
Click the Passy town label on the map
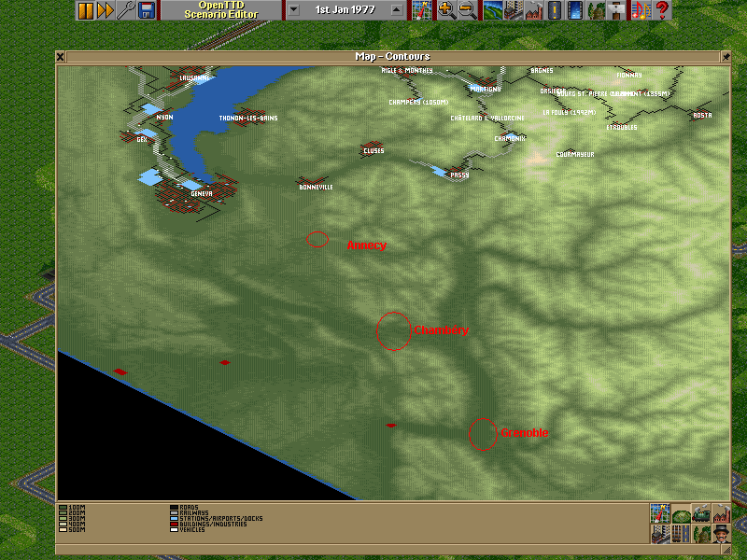tap(459, 175)
